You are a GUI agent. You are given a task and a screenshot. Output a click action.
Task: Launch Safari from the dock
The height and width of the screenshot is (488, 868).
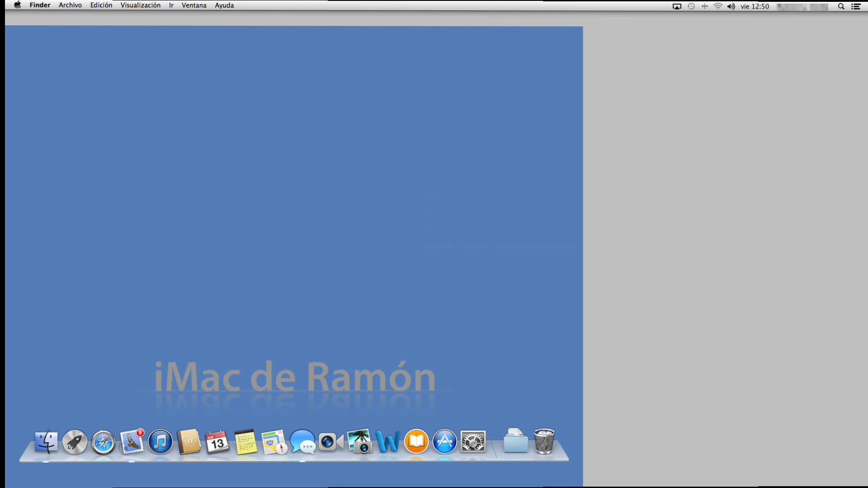(103, 442)
